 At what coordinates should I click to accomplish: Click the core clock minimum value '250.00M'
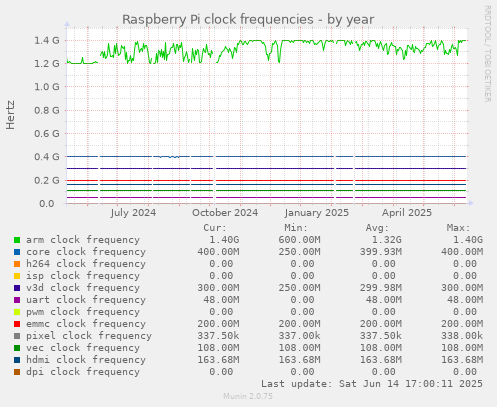(299, 252)
